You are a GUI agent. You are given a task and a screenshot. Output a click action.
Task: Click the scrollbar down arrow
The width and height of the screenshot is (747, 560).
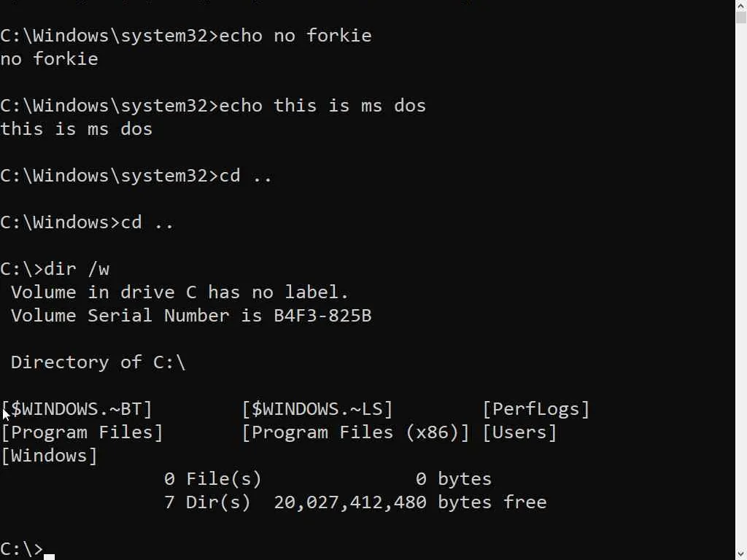[740, 553]
